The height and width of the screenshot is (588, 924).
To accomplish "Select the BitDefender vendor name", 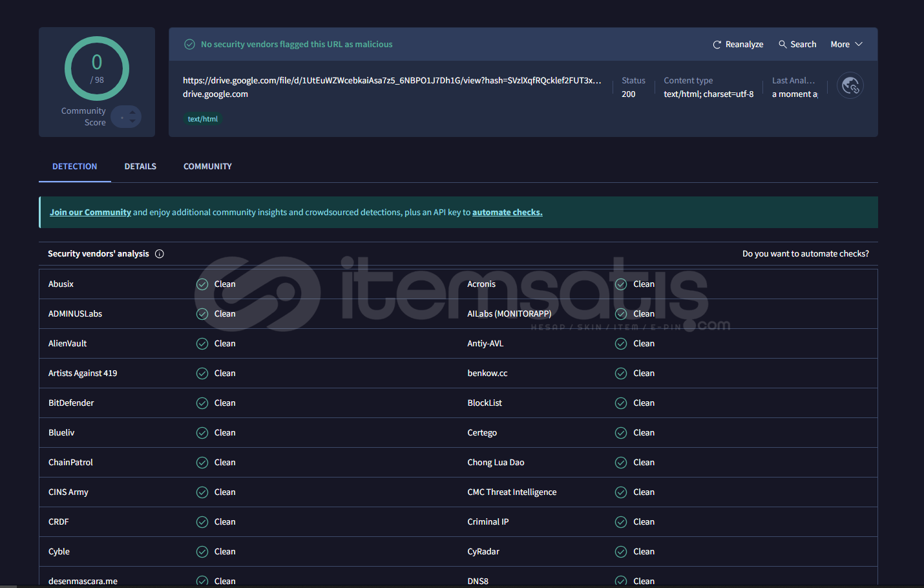I will (x=71, y=403).
